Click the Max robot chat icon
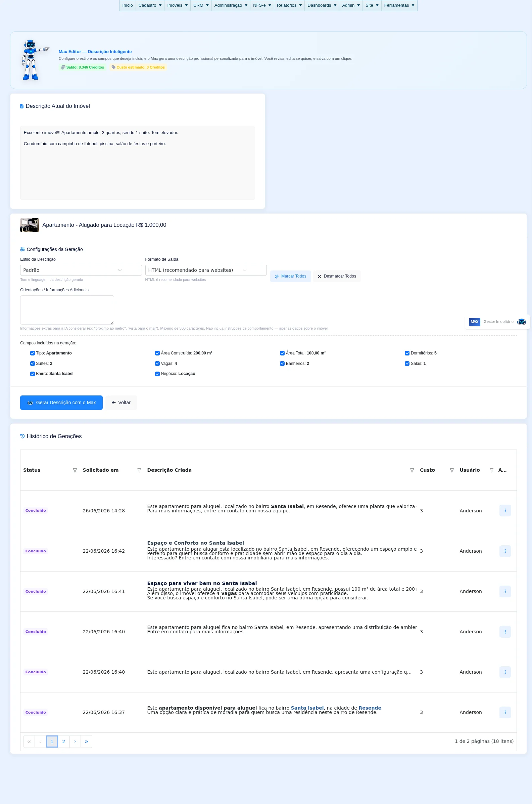 (521, 322)
